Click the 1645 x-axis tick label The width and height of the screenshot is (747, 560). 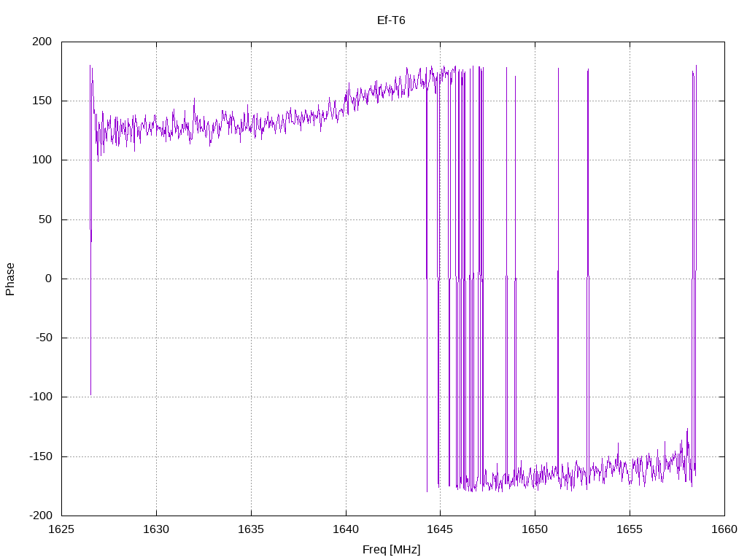[x=440, y=529]
